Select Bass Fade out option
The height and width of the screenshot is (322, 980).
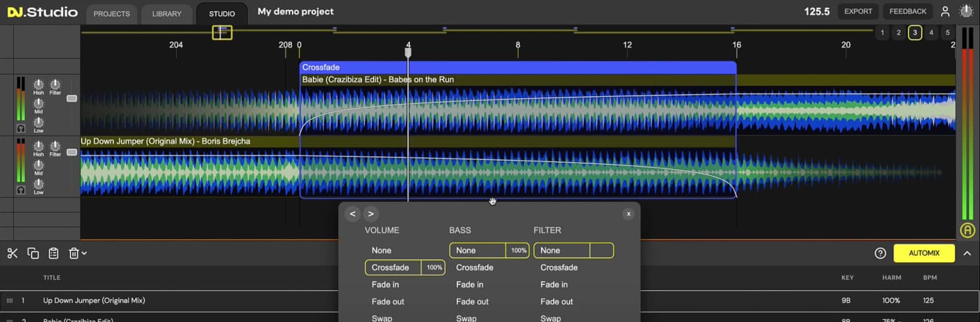(473, 302)
